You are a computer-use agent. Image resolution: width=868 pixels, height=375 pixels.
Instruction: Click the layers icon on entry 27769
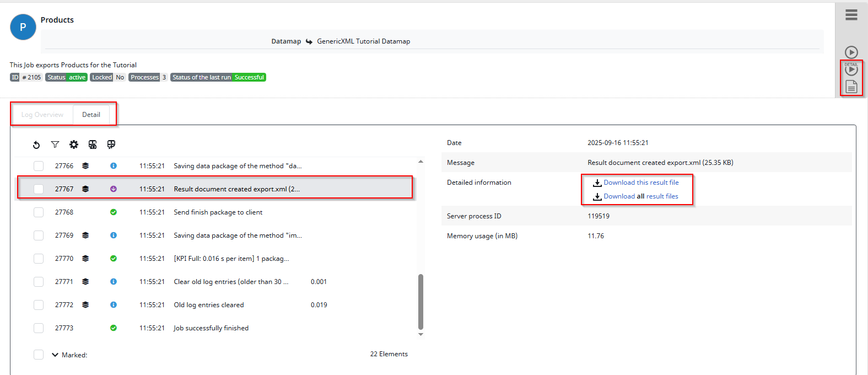[x=85, y=235]
